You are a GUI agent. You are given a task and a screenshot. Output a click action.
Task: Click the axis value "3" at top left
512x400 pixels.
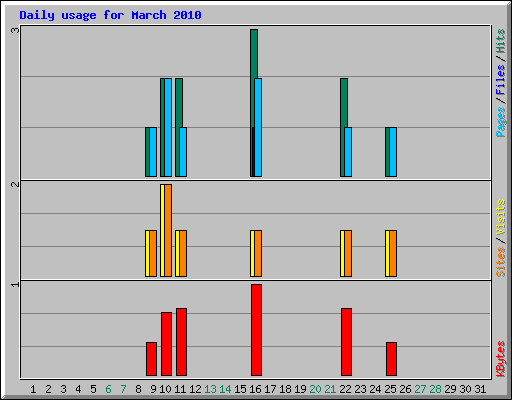(15, 30)
